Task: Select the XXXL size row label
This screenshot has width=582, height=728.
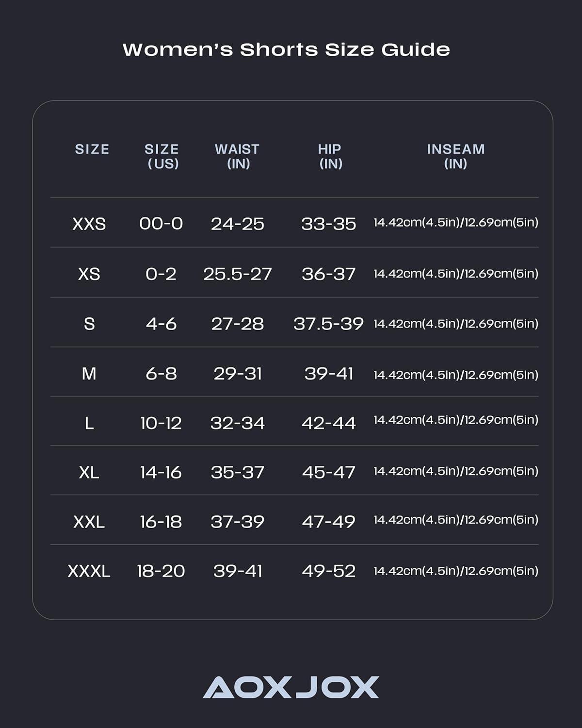Action: [89, 571]
